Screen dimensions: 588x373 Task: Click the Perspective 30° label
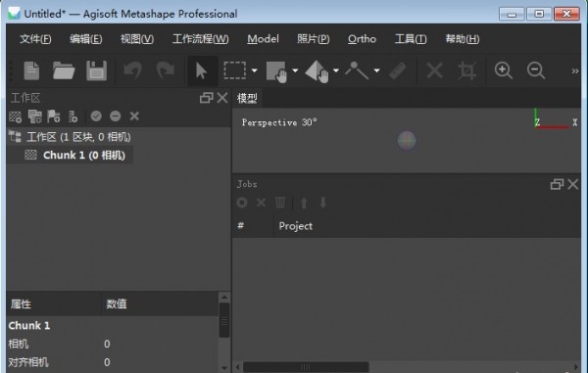tap(279, 122)
